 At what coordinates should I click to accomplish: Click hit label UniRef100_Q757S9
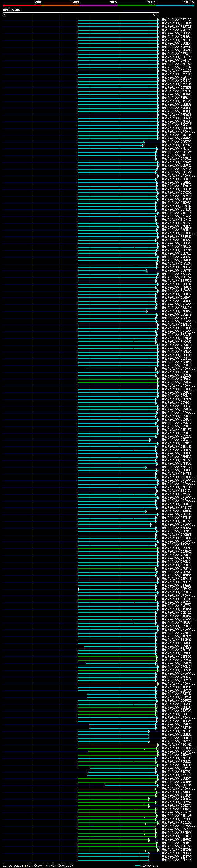pos(177,494)
